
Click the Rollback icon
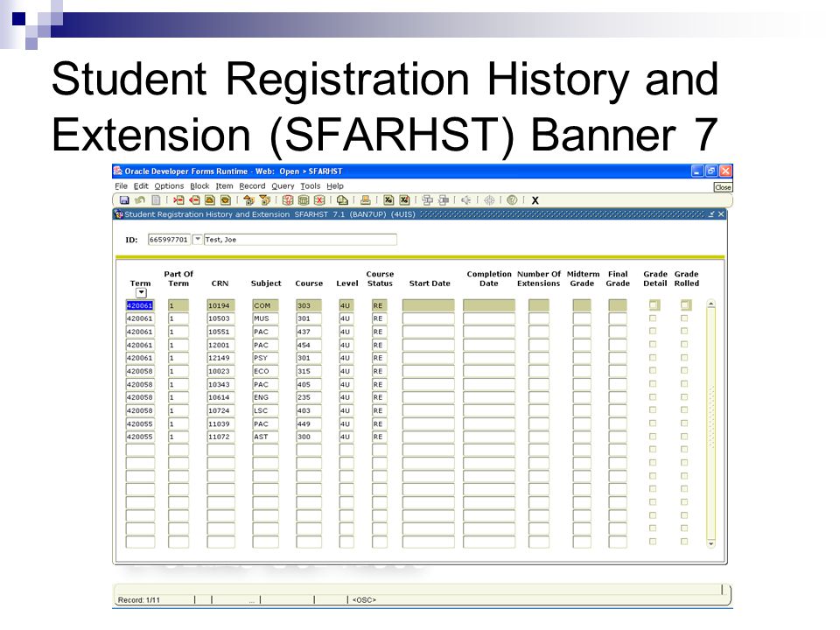click(140, 200)
